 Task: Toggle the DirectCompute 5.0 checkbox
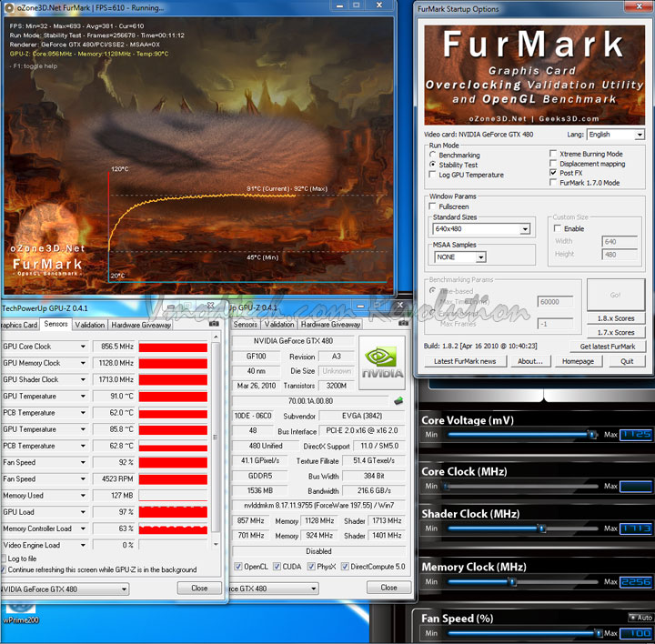(x=345, y=567)
